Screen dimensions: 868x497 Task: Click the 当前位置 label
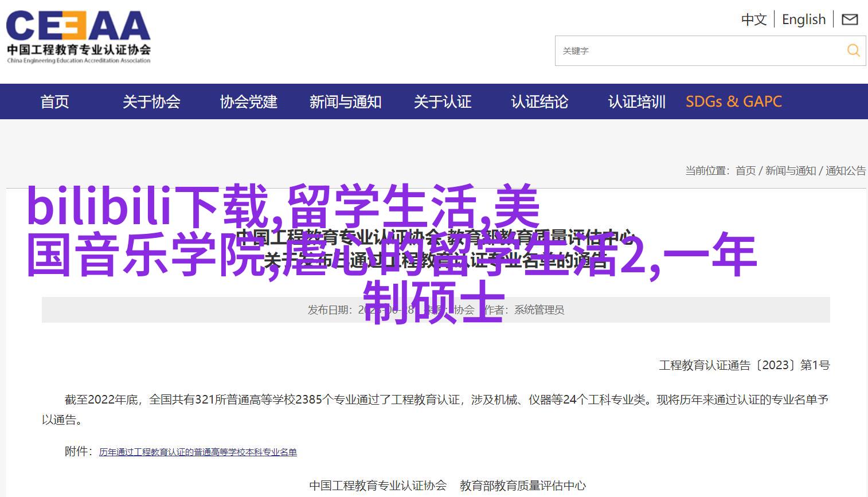[707, 170]
